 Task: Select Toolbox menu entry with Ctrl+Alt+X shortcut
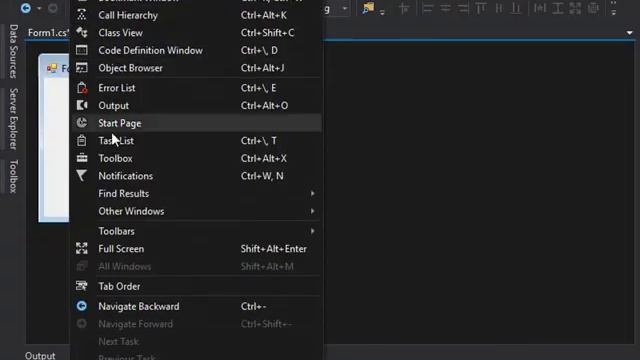(196, 158)
